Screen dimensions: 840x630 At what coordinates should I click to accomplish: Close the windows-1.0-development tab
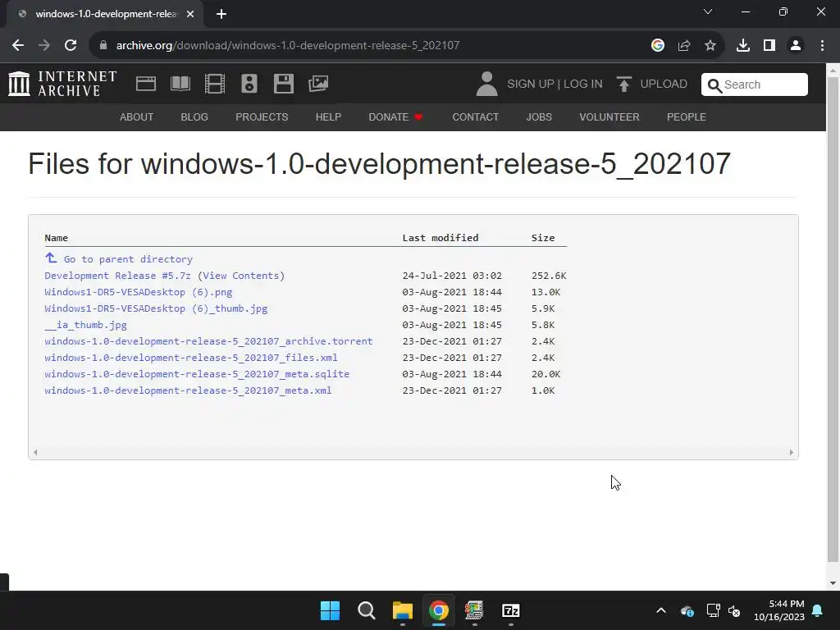tap(190, 14)
